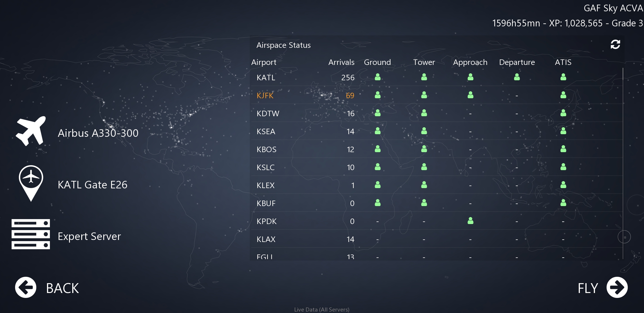Click the server rack icon
This screenshot has height=313, width=644.
pyautogui.click(x=31, y=234)
